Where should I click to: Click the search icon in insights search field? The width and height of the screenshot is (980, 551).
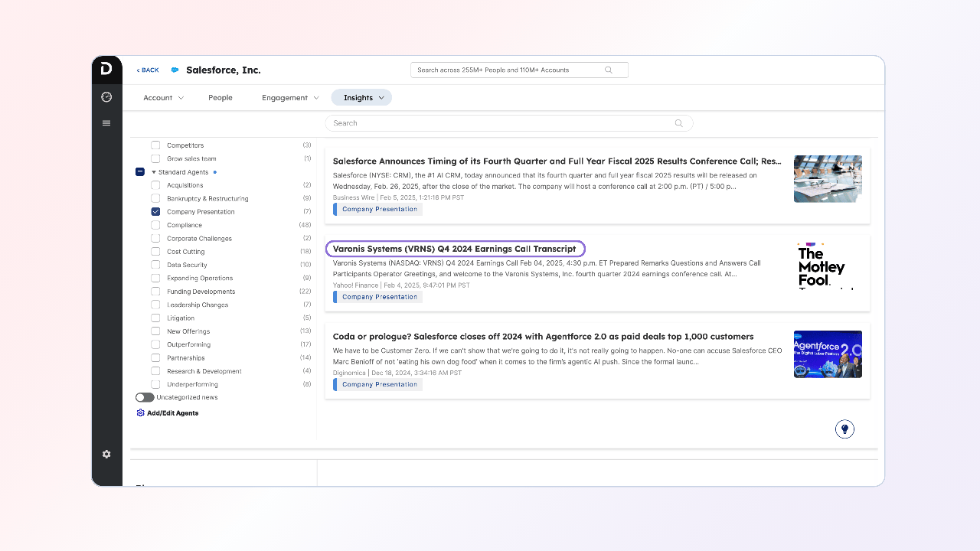(x=678, y=123)
